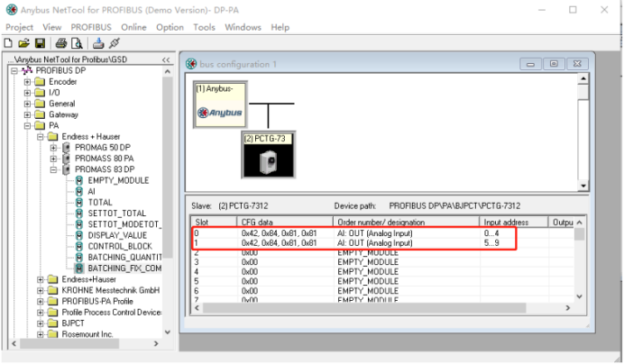Select the SETTOT_TOTAL module
The height and width of the screenshot is (364, 624).
117,214
